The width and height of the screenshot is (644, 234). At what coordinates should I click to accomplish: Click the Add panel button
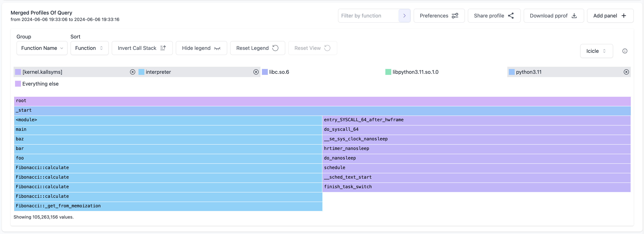pyautogui.click(x=610, y=15)
